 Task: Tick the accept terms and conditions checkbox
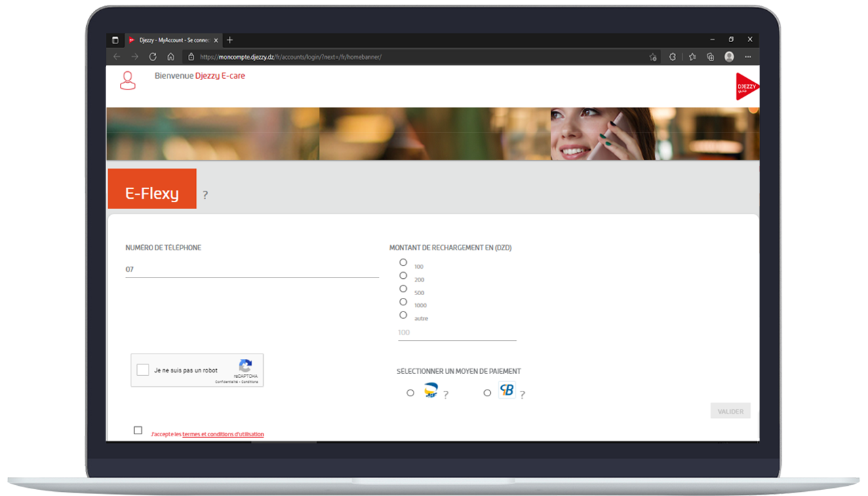coord(138,430)
